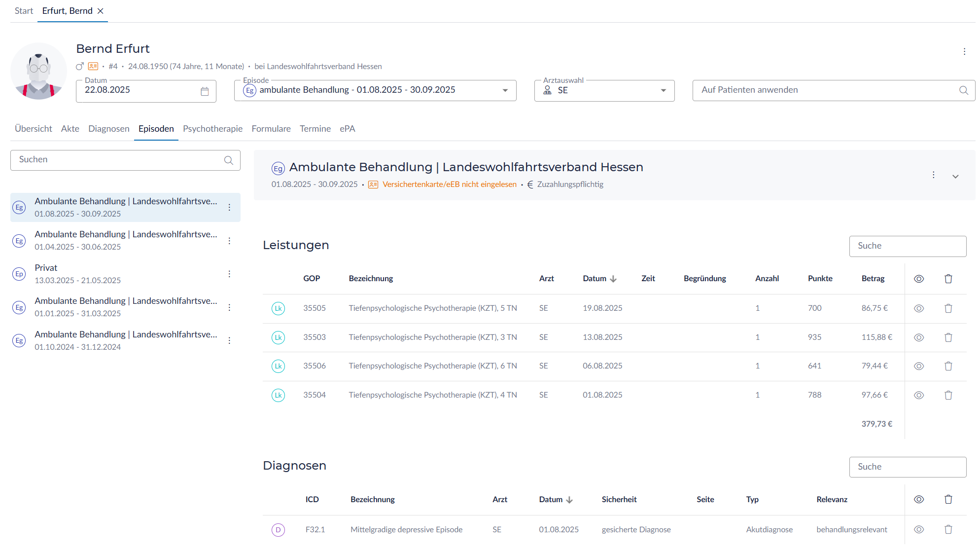Click the Lk icon of service 35503
The image size is (980, 551).
coord(278,337)
